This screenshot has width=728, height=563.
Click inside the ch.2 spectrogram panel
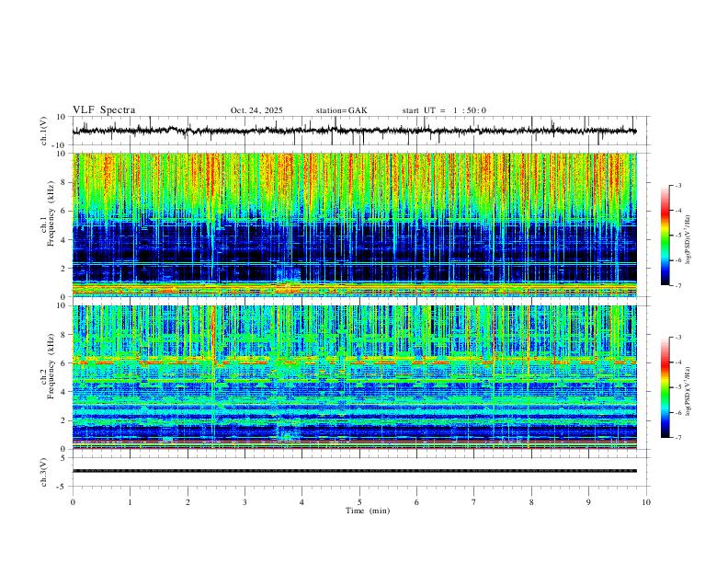[354, 377]
